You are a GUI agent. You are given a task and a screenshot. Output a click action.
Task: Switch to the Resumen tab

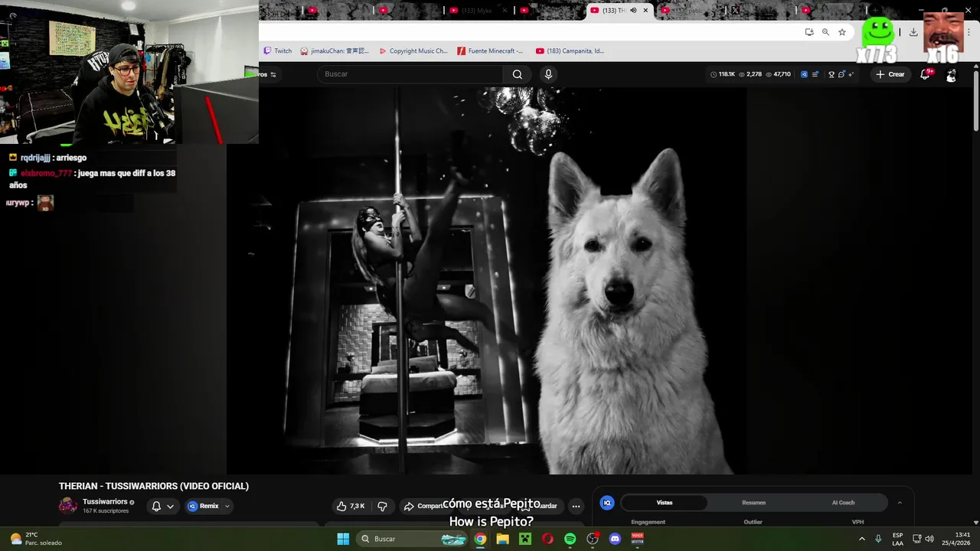[x=753, y=503]
